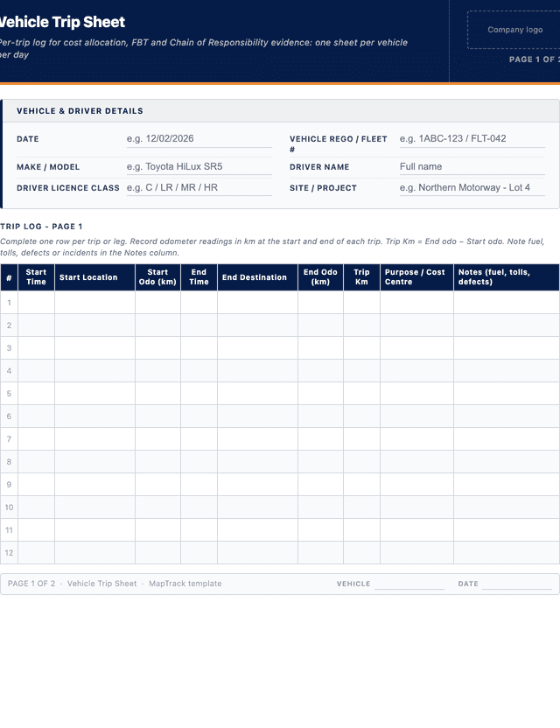The height and width of the screenshot is (728, 560).
Task: Select the Notes (fuel, tolls, defects) header
Action: pyautogui.click(x=506, y=277)
